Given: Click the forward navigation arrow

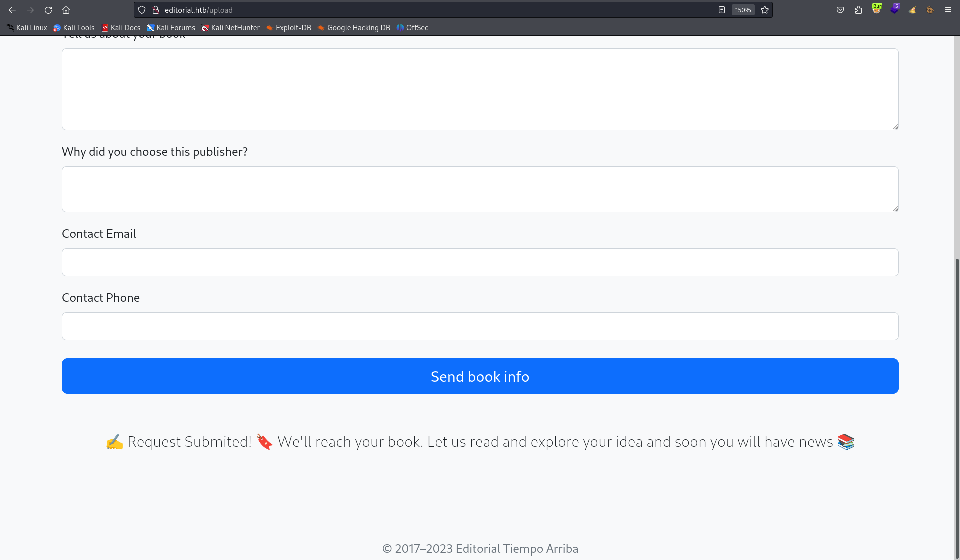Looking at the screenshot, I should [30, 10].
